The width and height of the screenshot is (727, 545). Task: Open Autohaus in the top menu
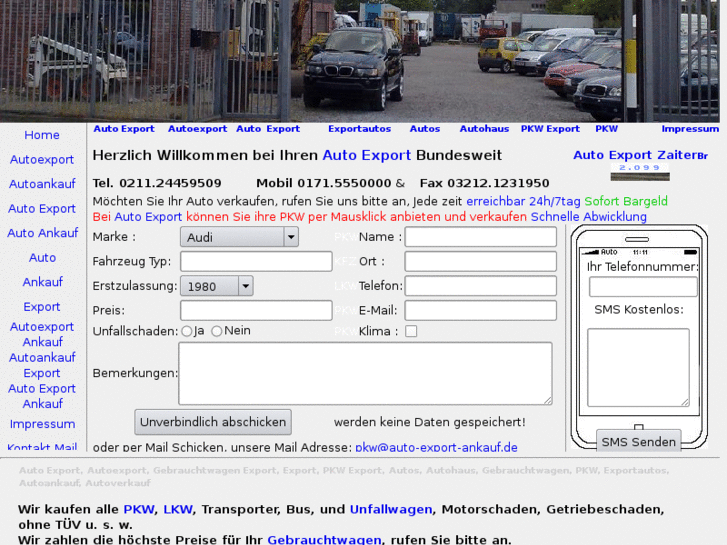point(484,129)
